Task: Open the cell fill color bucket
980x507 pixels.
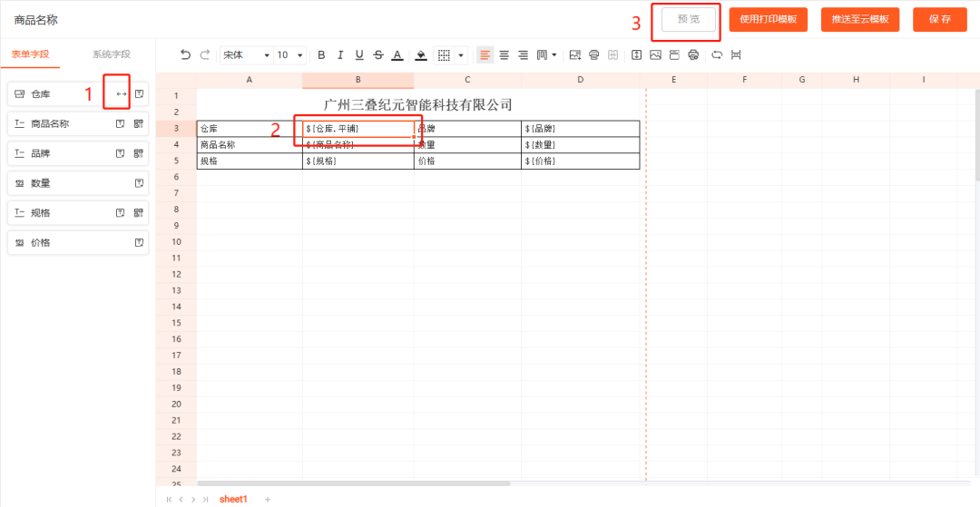Action: click(421, 55)
